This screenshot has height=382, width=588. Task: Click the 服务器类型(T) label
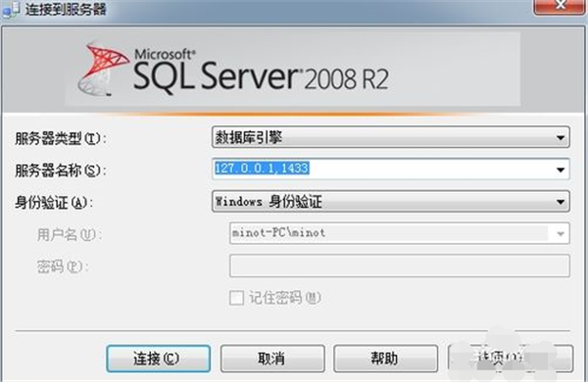61,138
